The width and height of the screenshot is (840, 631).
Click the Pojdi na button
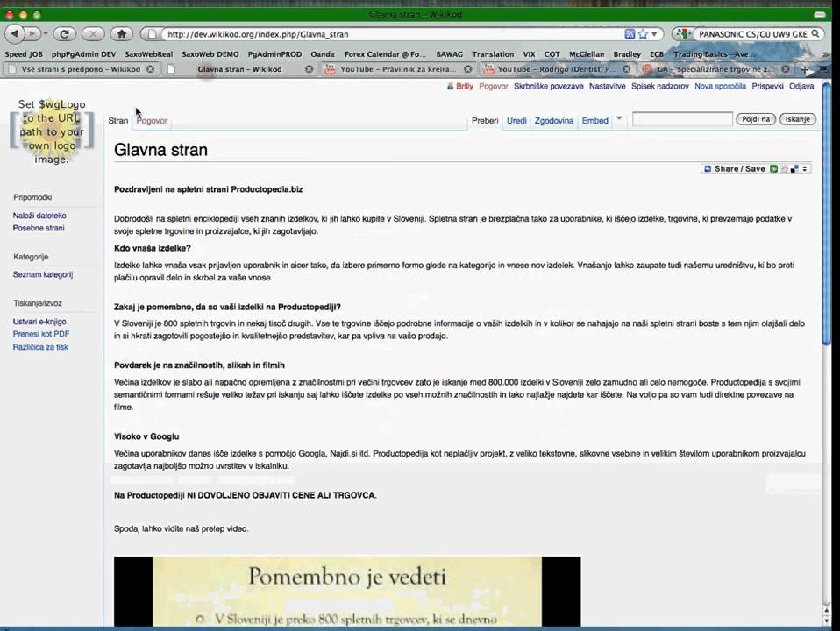pos(755,119)
